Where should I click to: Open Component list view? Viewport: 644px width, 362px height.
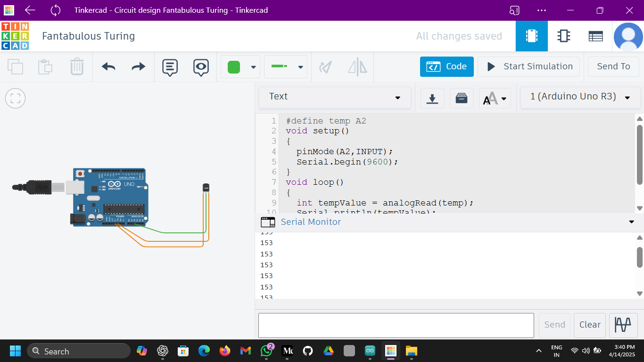coord(595,36)
